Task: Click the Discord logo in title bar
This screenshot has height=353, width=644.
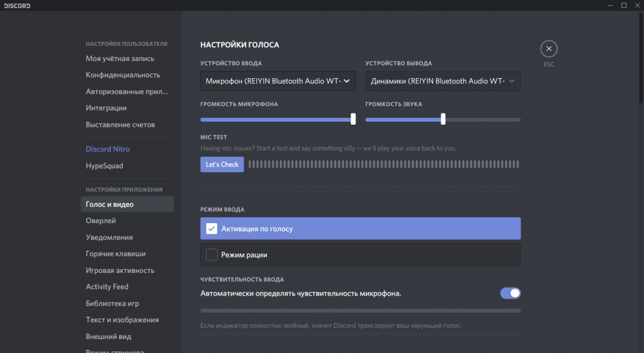Action: click(16, 6)
